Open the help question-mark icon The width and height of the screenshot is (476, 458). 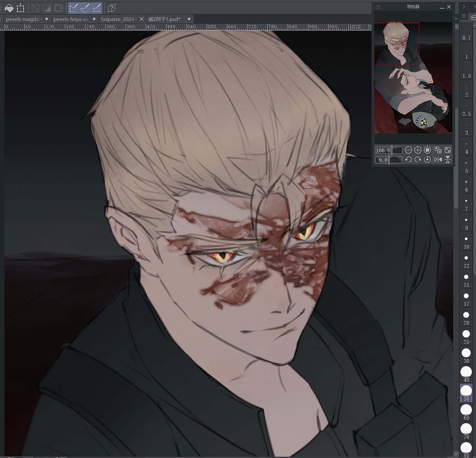pos(112,8)
